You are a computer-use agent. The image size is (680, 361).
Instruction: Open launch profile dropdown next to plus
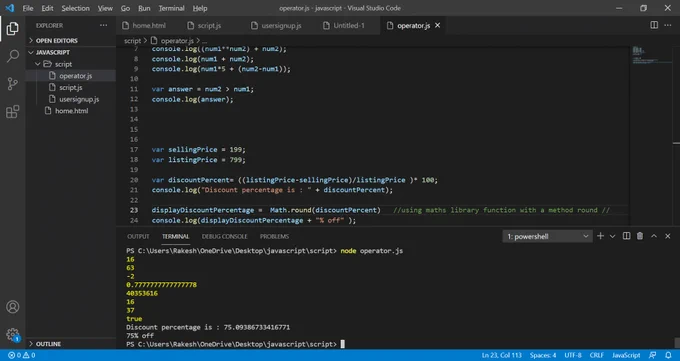tap(612, 236)
